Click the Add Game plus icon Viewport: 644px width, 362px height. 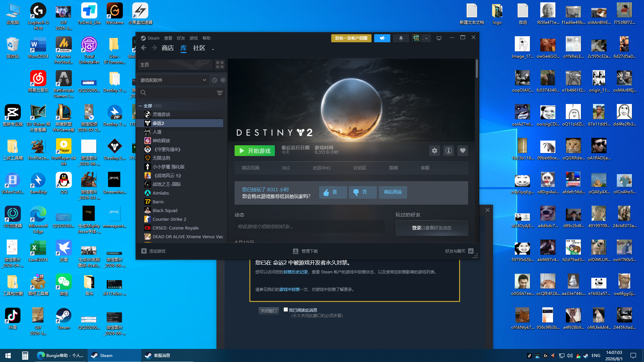click(x=144, y=251)
